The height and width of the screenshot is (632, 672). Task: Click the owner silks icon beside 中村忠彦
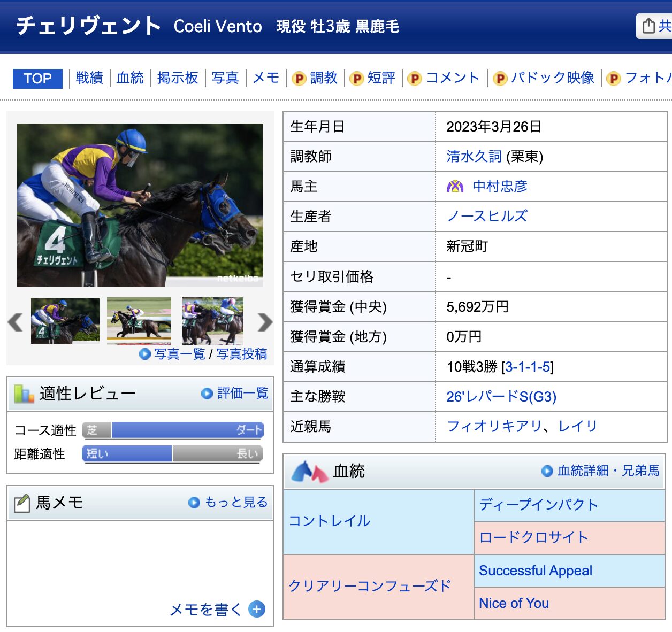click(455, 186)
